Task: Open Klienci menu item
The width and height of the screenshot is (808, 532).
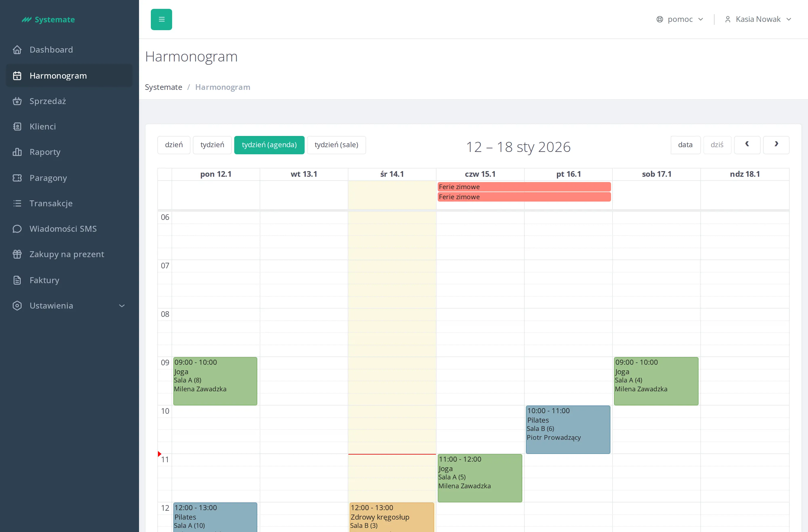Action: pyautogui.click(x=69, y=126)
